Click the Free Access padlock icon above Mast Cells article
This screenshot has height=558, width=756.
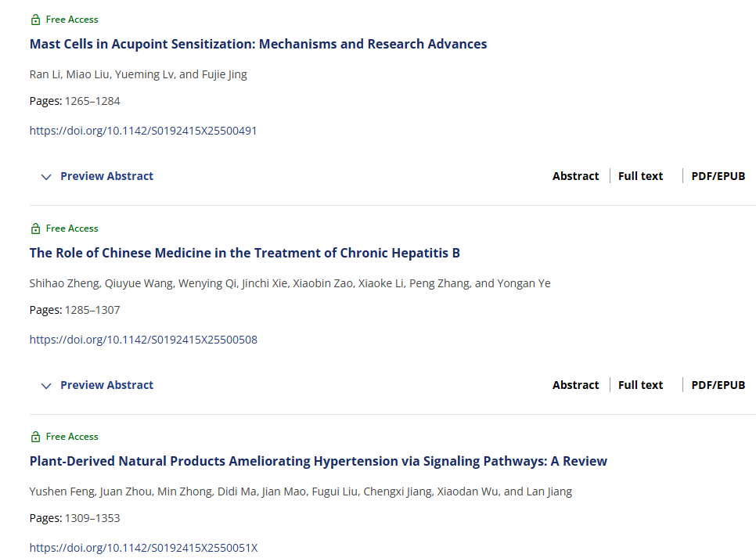[x=34, y=19]
